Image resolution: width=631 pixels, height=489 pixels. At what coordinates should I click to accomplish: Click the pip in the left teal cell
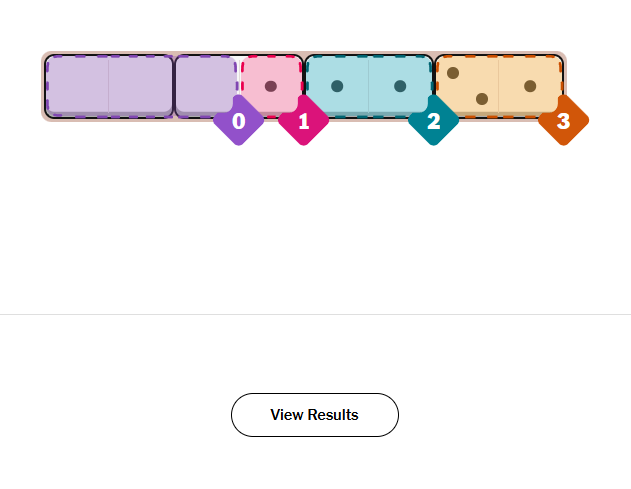pos(337,86)
